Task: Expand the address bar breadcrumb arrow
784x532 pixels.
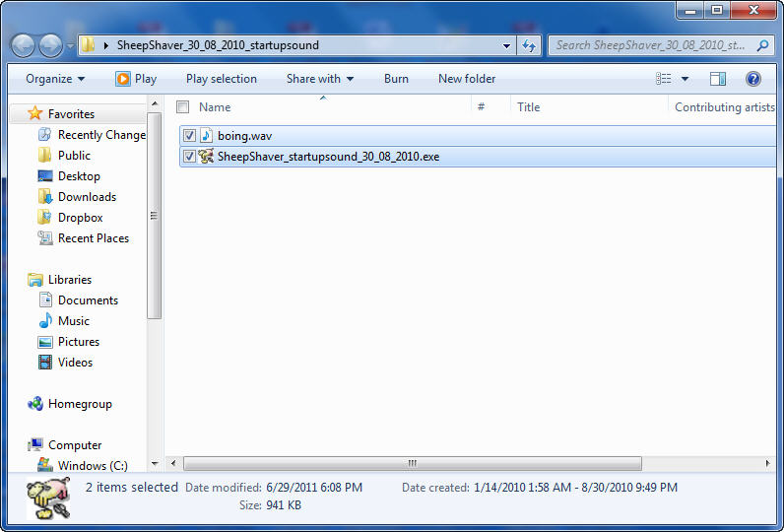Action: [x=105, y=45]
